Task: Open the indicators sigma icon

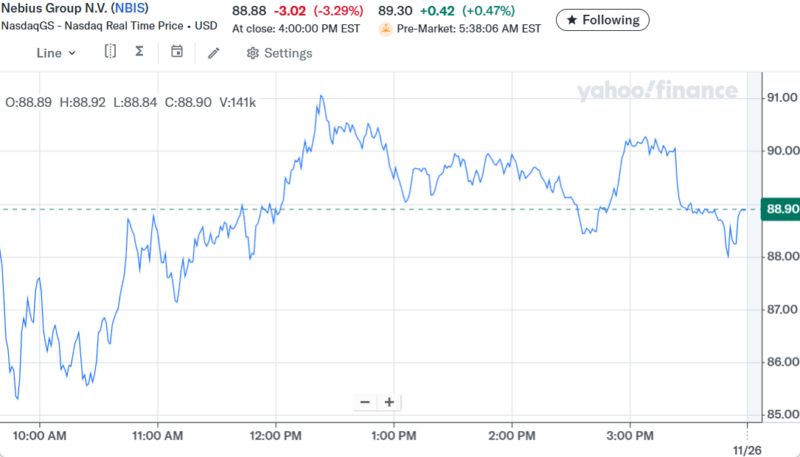Action: click(x=139, y=52)
